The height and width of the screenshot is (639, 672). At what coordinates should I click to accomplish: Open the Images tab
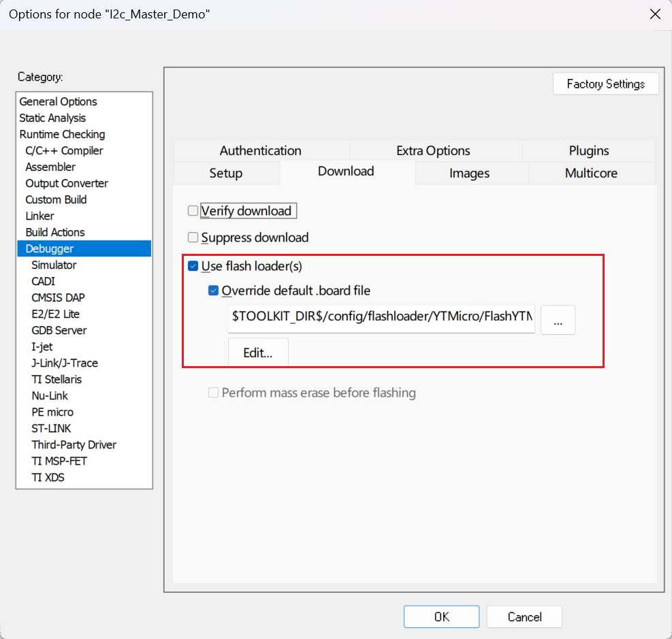469,173
